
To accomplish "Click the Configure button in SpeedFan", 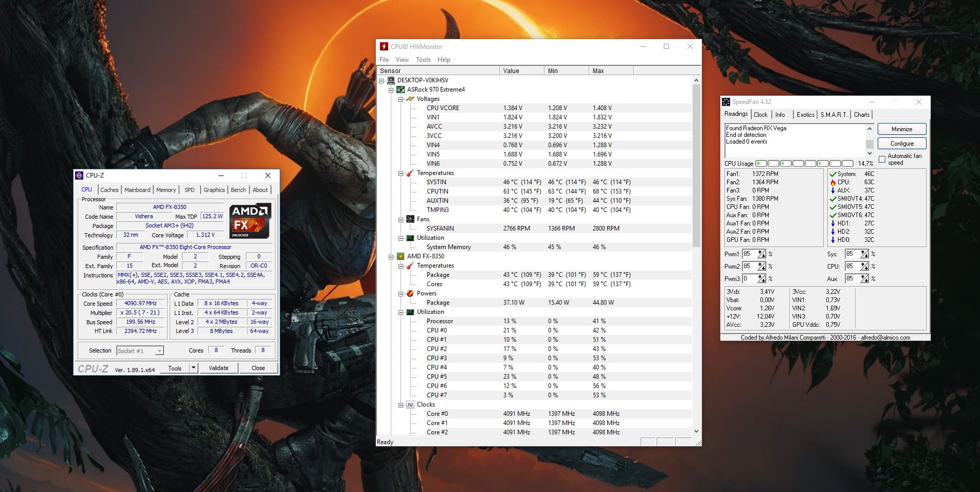I will (902, 144).
